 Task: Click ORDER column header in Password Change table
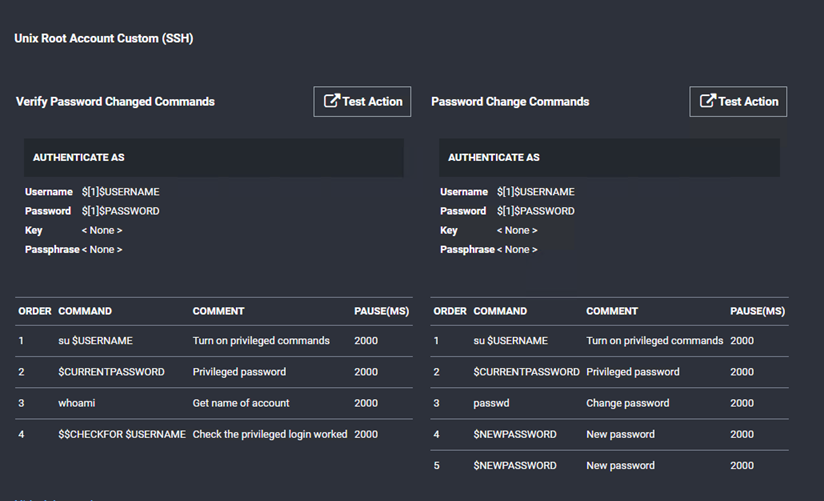click(x=450, y=311)
